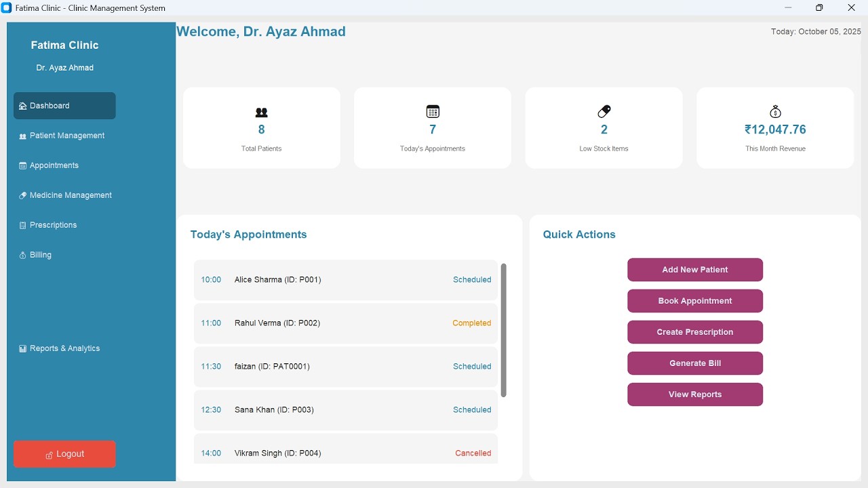Go to Appointments in the sidebar
868x488 pixels.
[64, 165]
